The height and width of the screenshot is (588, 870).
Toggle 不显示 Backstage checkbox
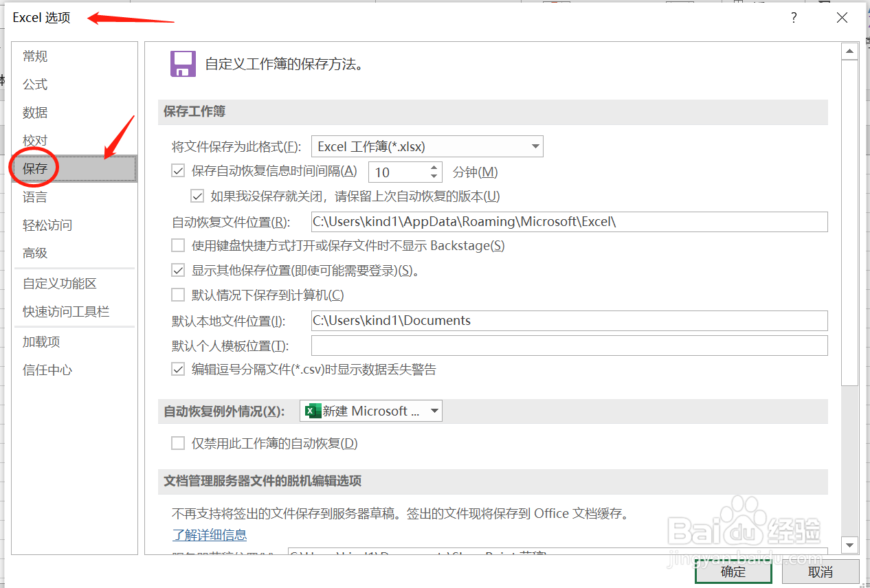pyautogui.click(x=178, y=245)
